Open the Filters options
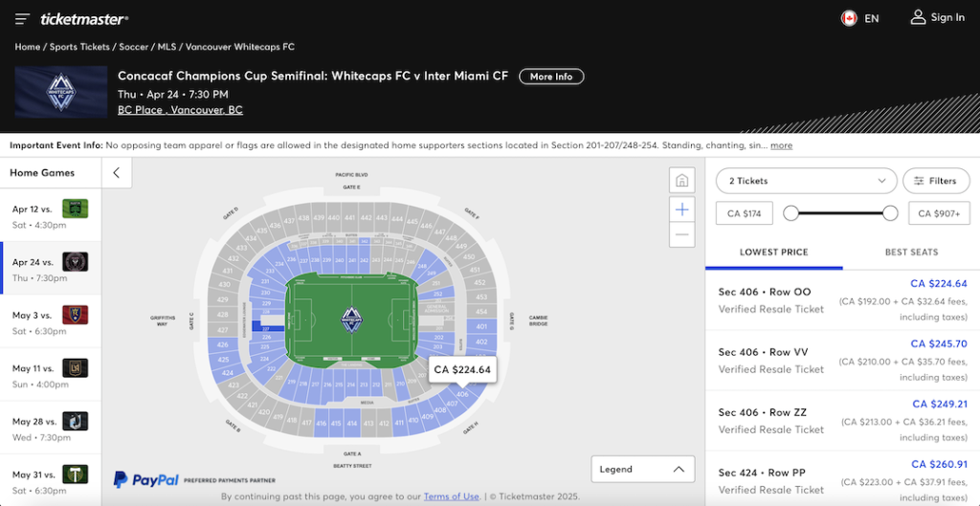Image resolution: width=980 pixels, height=506 pixels. point(935,181)
